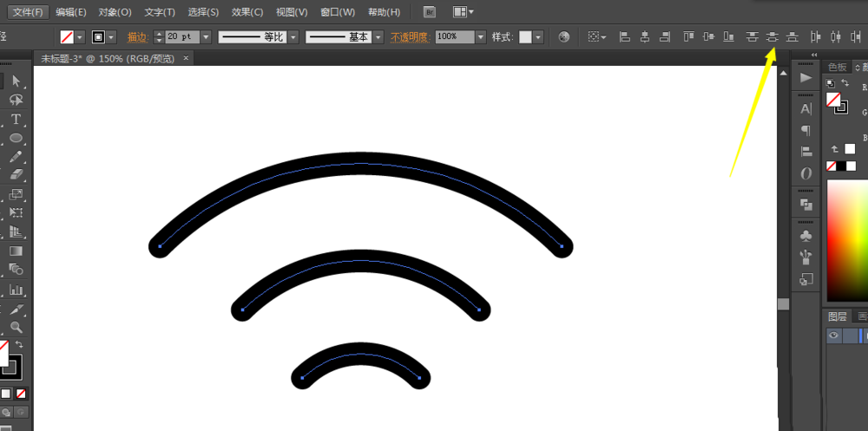Select the Zoom magnifier tool
Screen dimensions: 868x431
[x=16, y=327]
